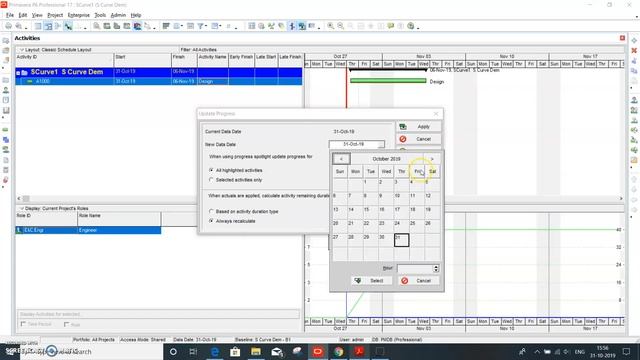This screenshot has width=640, height=360.
Task: Click Cancel in Update Progress dialog
Action: point(418,139)
